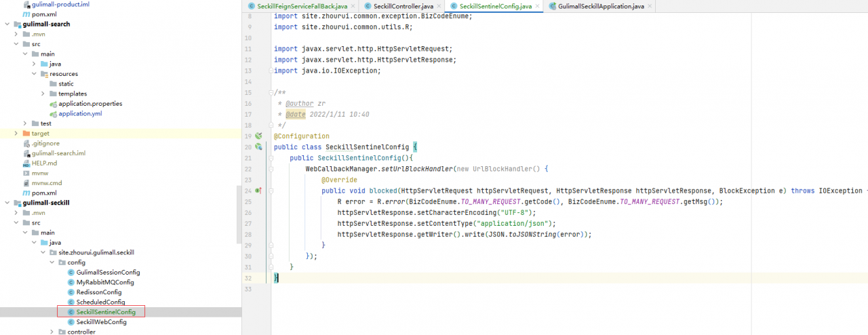The height and width of the screenshot is (335, 868).
Task: Click the project tree vertical scrollbar
Action: coord(238,214)
